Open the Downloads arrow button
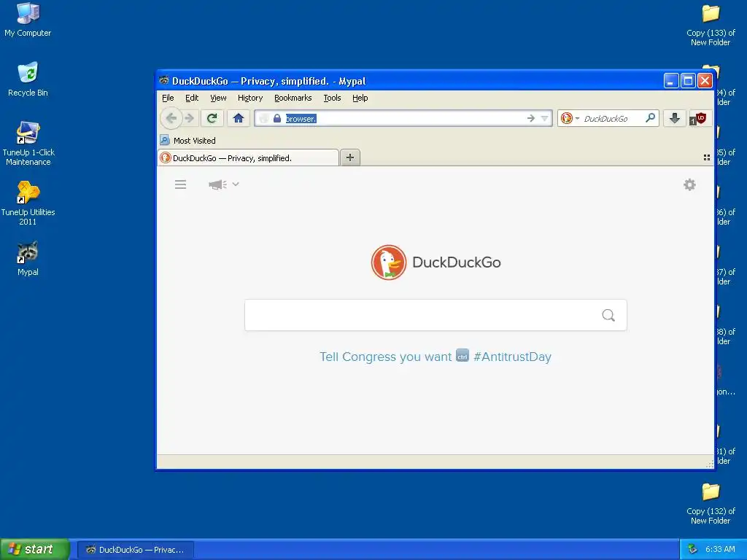 point(674,118)
